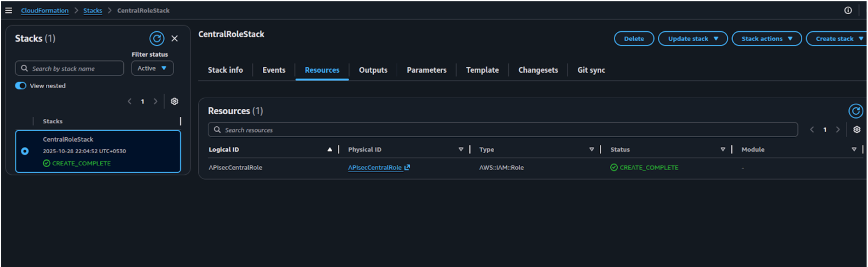Image resolution: width=868 pixels, height=267 pixels.
Task: Click the magnifier in resource search
Action: (x=217, y=129)
